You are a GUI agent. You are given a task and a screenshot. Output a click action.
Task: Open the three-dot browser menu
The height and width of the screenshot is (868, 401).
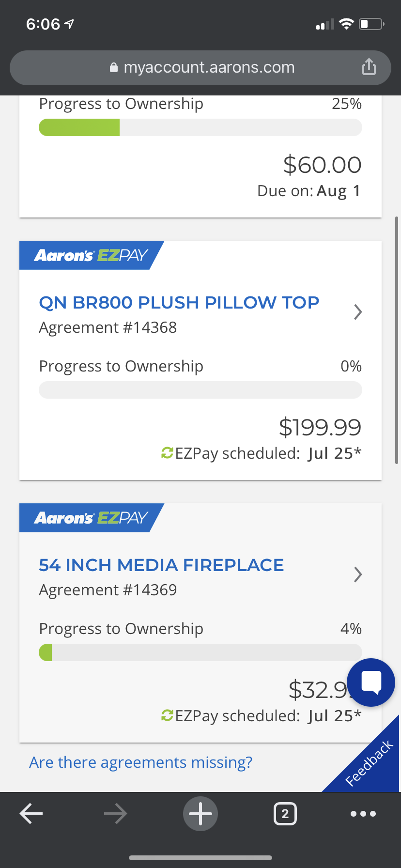coord(363,814)
